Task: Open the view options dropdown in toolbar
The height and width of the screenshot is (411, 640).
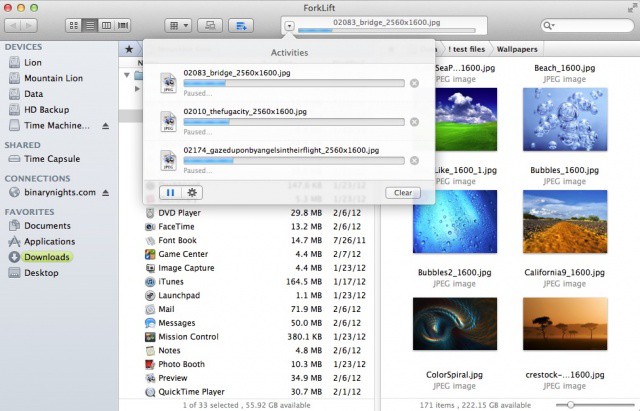Action: coord(178,25)
